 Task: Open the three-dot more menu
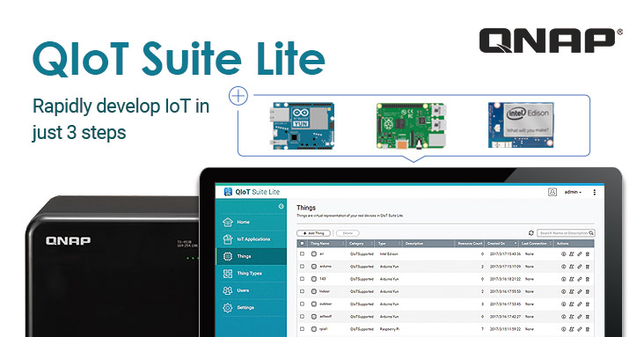(x=595, y=192)
